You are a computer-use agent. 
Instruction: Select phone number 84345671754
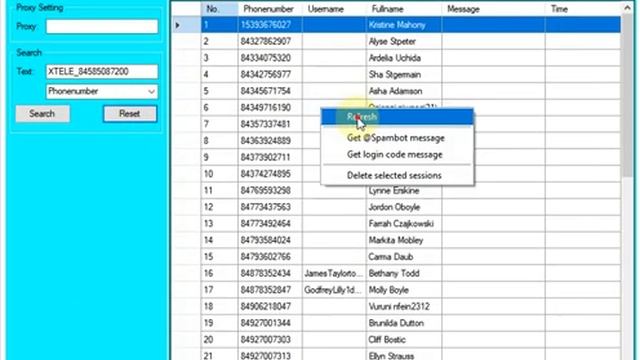[270, 91]
